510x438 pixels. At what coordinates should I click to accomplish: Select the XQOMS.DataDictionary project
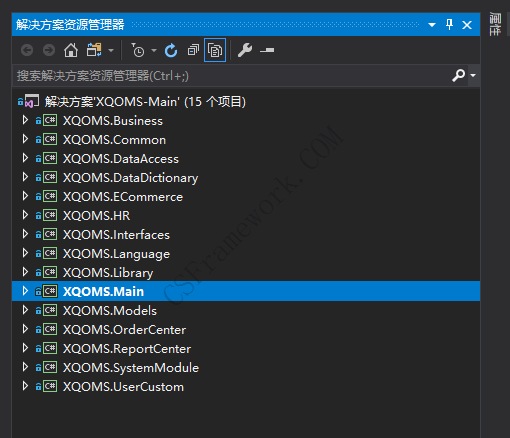[130, 178]
